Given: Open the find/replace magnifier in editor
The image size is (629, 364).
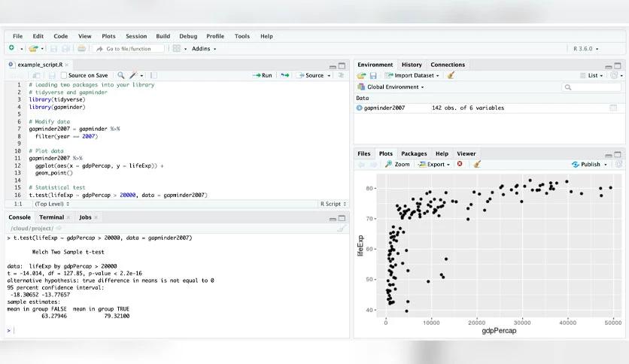Looking at the screenshot, I should pyautogui.click(x=120, y=75).
